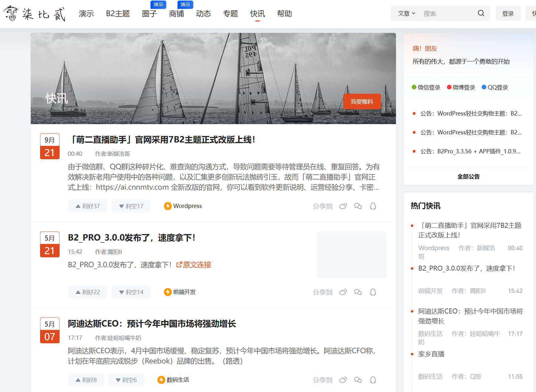The image size is (536, 392).
Task: Click the 数码生活 tag on 阿迪达斯 post
Action: (178, 380)
